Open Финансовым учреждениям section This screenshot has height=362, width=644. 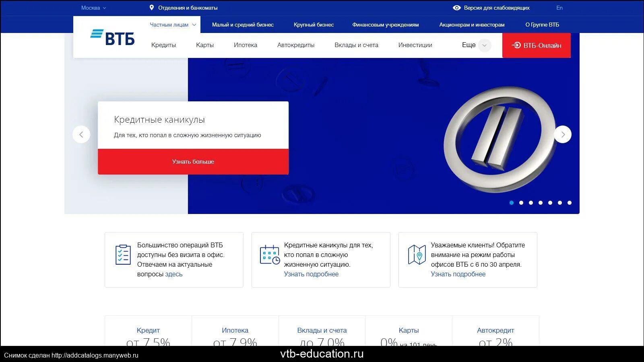tap(386, 25)
